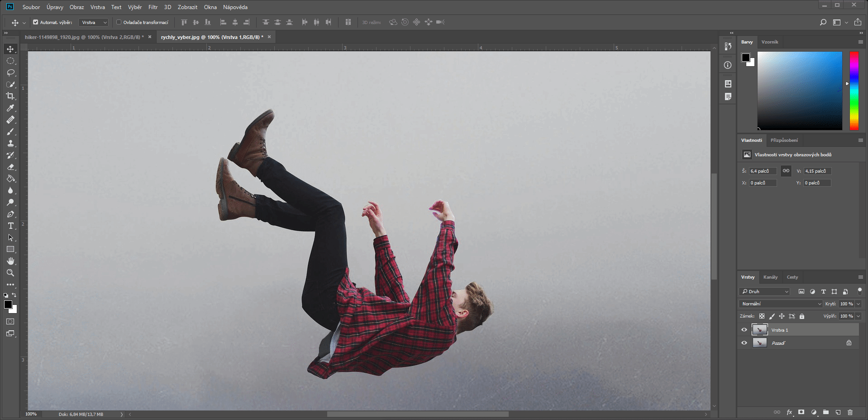Choose the Zoom magnifier tool
868x420 pixels.
point(10,273)
